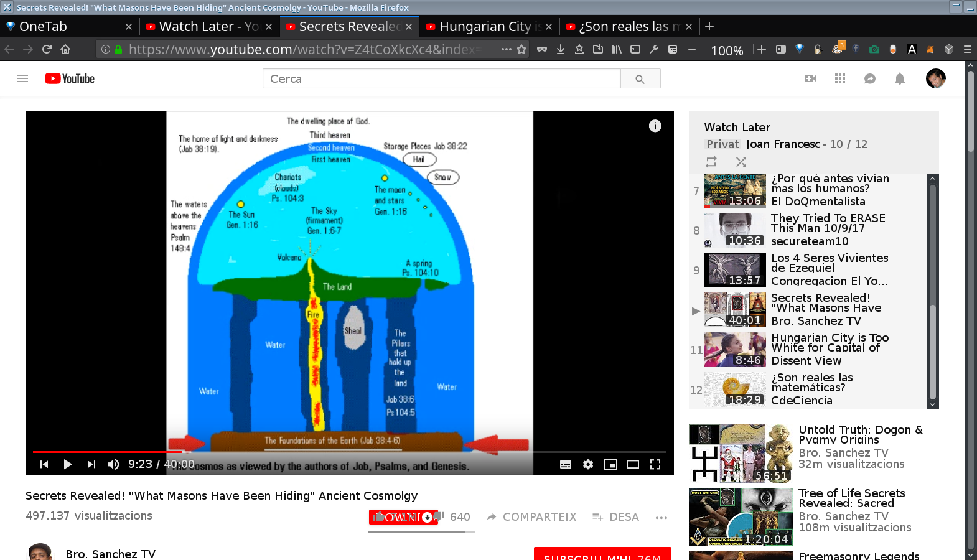Image resolution: width=977 pixels, height=560 pixels.
Task: Click in the Cerca search field
Action: (442, 78)
